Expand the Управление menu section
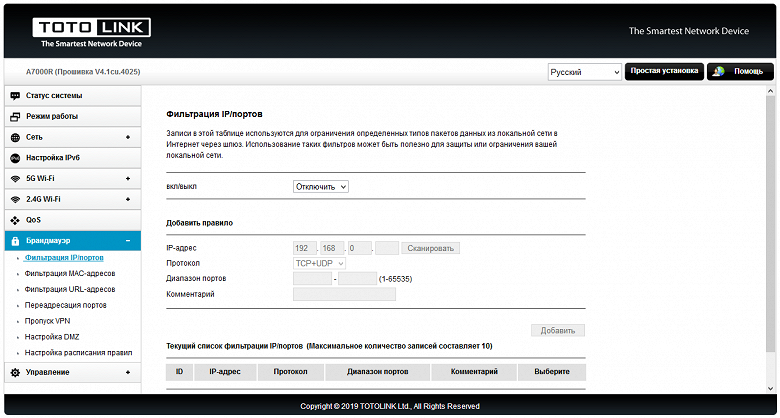 click(128, 373)
